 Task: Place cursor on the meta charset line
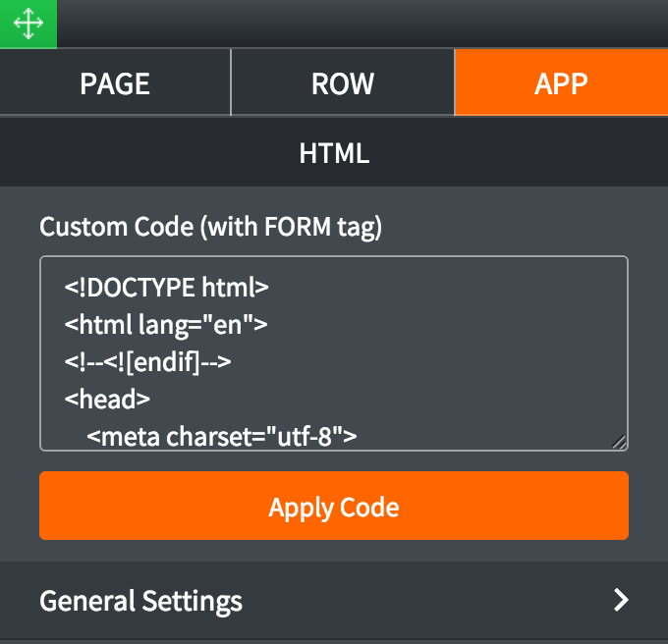[222, 437]
